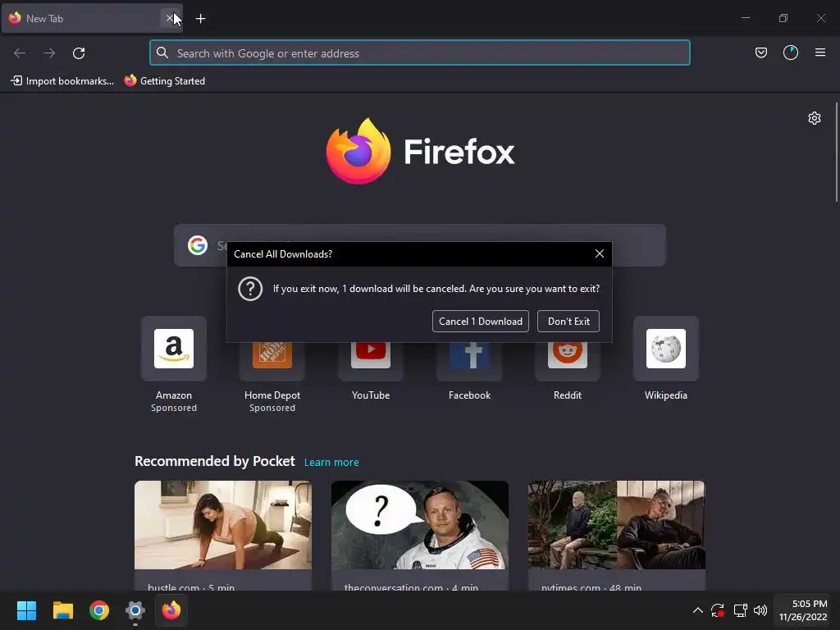Open new tab personalization settings gear

[x=815, y=118]
